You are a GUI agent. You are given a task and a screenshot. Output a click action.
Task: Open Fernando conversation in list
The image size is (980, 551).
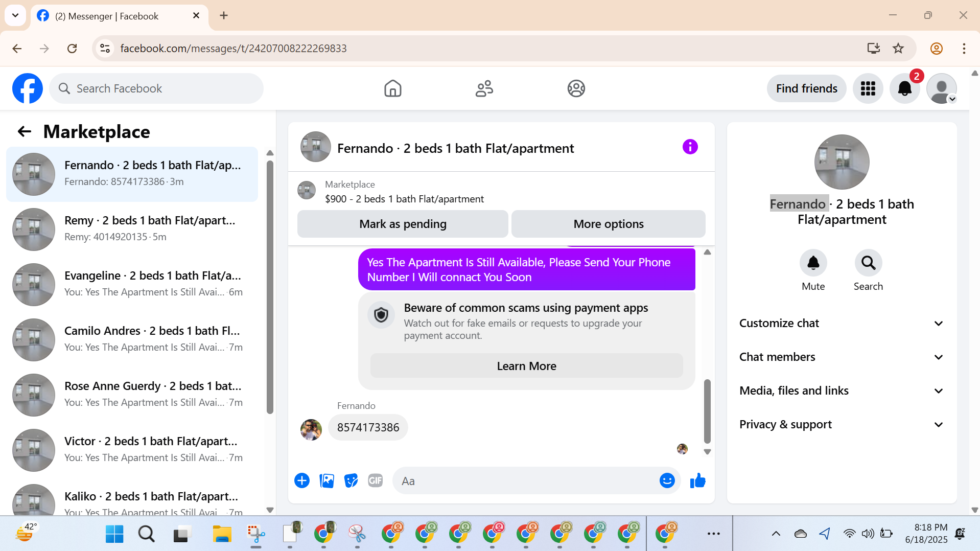132,174
